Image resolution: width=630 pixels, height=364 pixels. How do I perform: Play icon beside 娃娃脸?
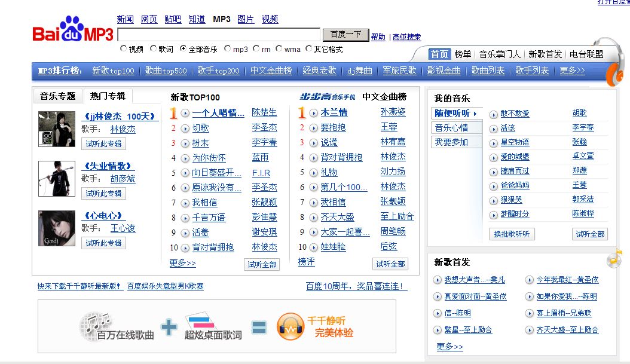pyautogui.click(x=313, y=247)
